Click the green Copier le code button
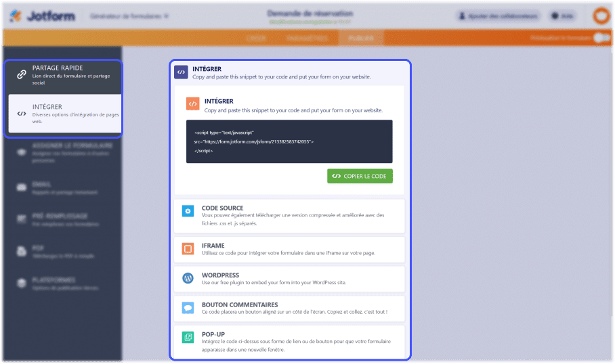Viewport: 615px width, 364px height. point(360,176)
